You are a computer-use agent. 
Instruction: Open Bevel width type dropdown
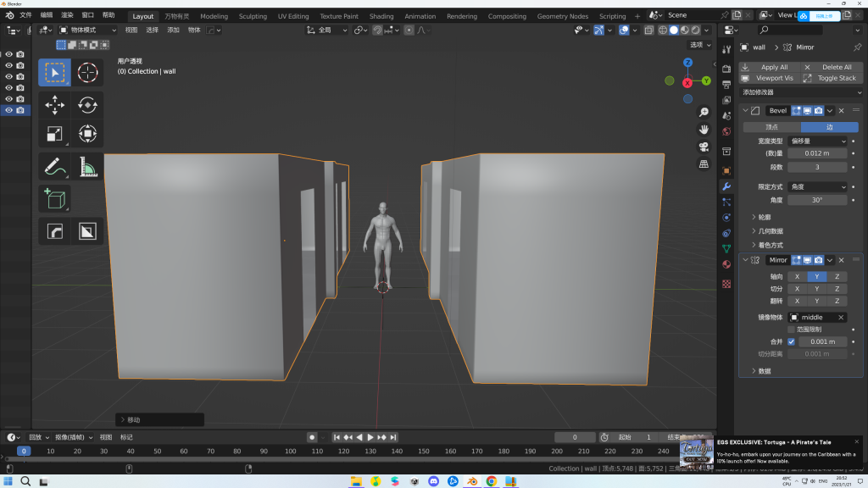click(x=817, y=141)
